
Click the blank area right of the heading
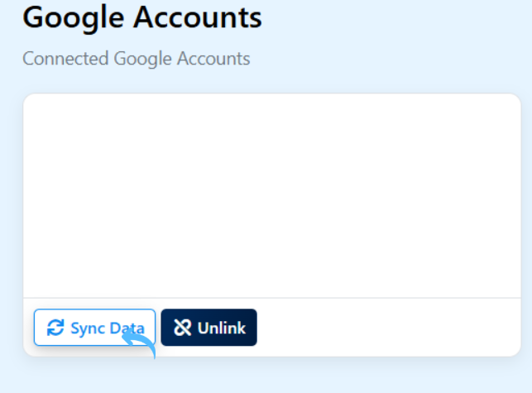[x=397, y=16]
